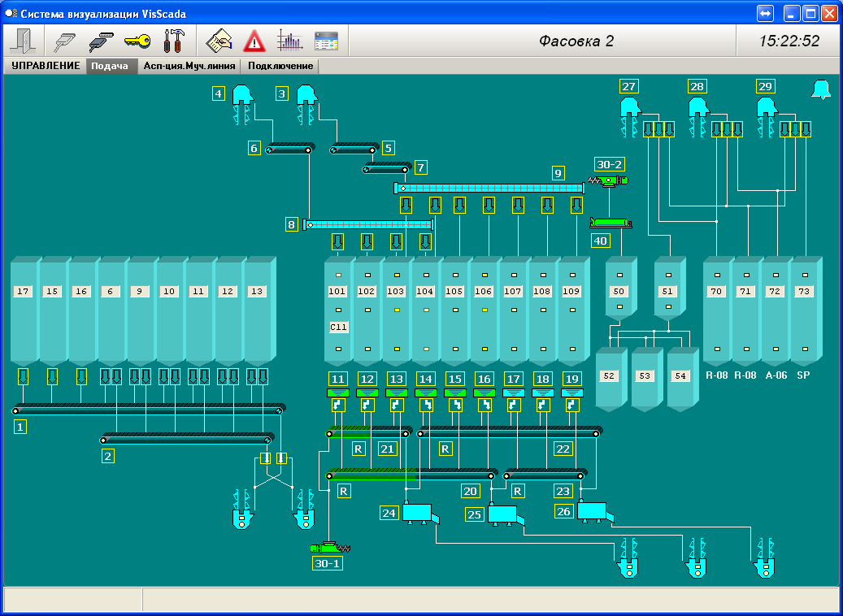Toggle the R button left of conveyor 23
The width and height of the screenshot is (843, 616).
[517, 490]
